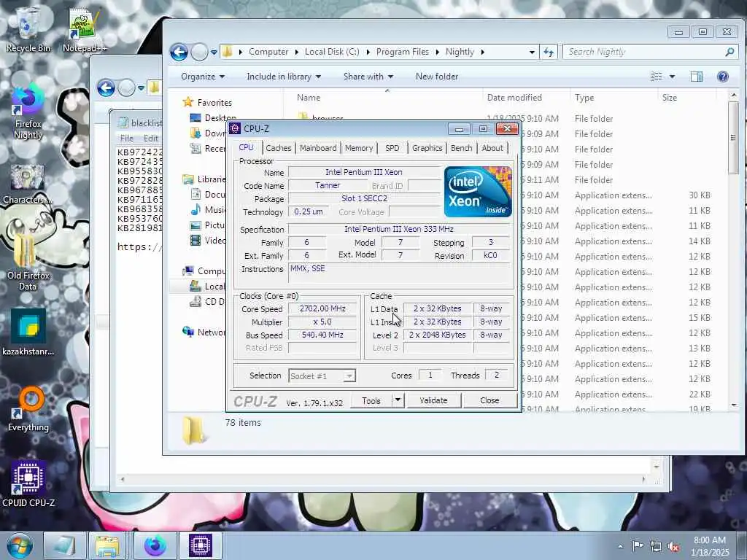
Task: Click the Close button in CPU-Z
Action: coord(489,400)
